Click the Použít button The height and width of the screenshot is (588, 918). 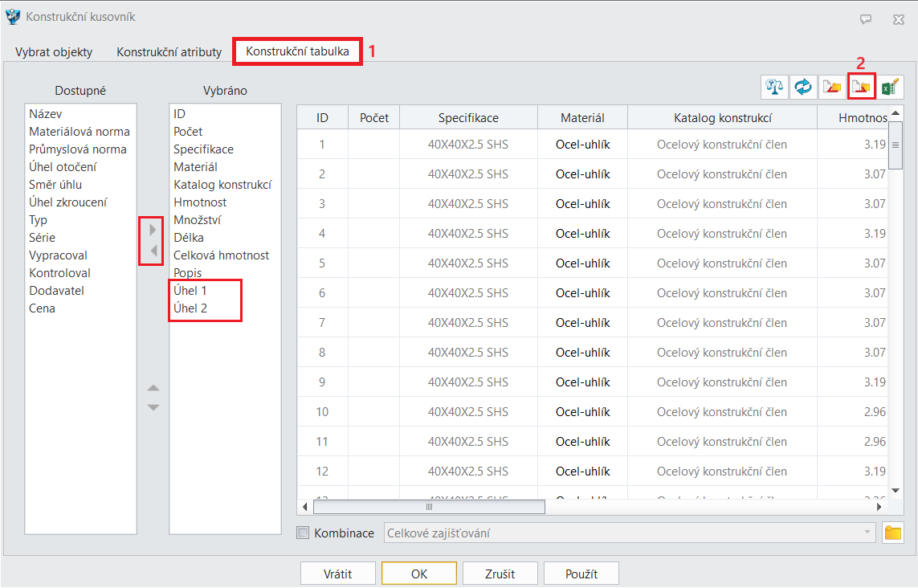[581, 574]
